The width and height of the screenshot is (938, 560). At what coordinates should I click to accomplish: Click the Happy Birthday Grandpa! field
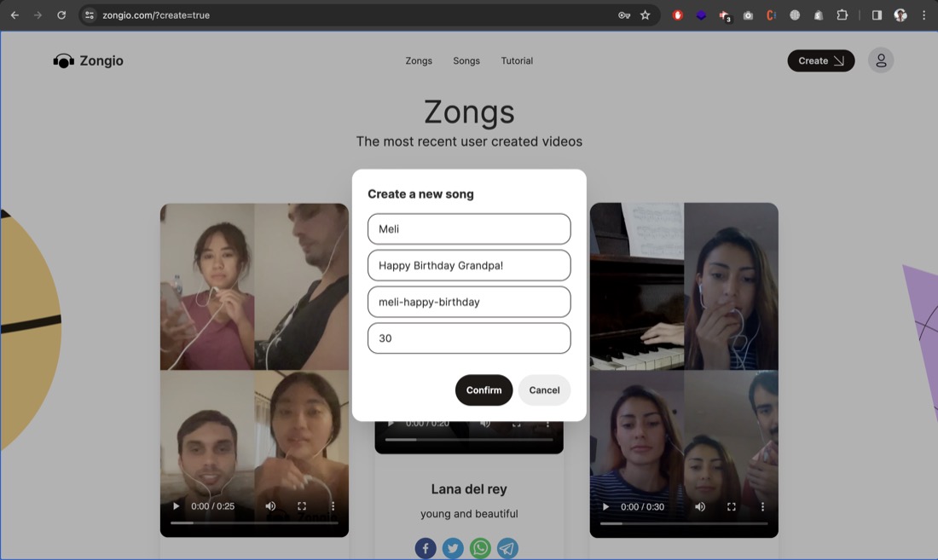pos(469,265)
